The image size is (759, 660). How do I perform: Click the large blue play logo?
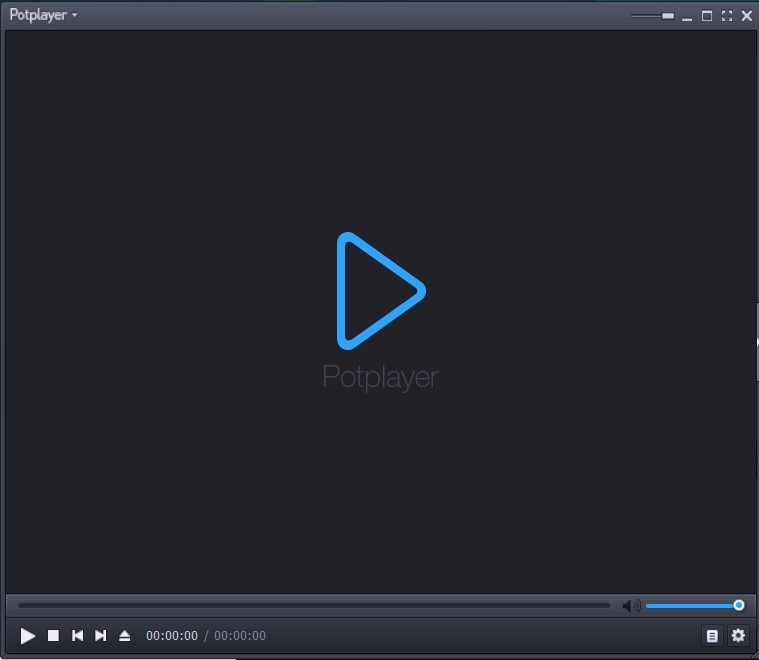pos(381,291)
